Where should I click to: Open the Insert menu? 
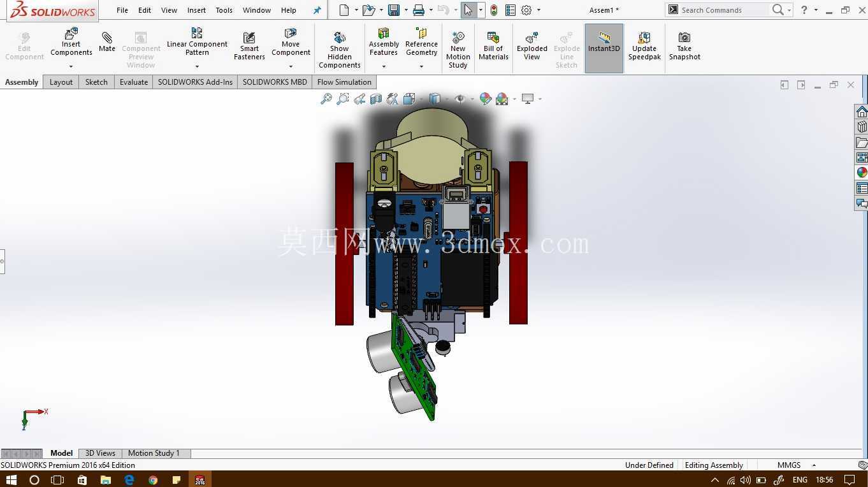(x=196, y=10)
